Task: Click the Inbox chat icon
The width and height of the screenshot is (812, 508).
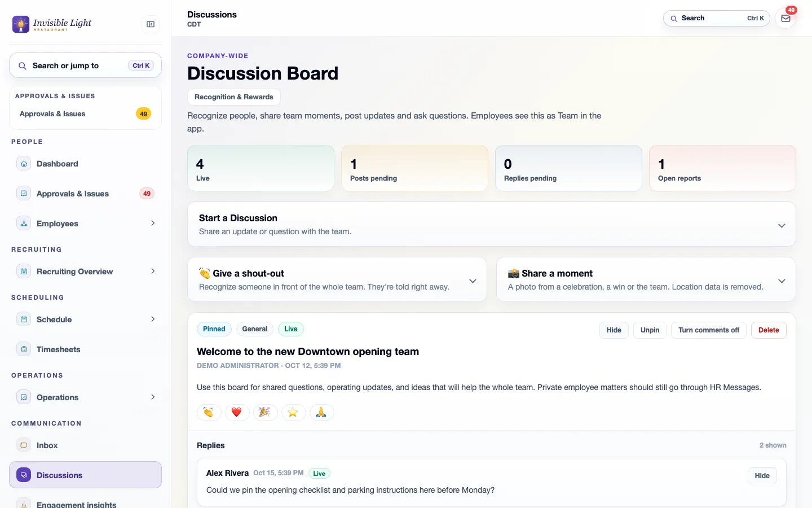Action: coord(24,445)
